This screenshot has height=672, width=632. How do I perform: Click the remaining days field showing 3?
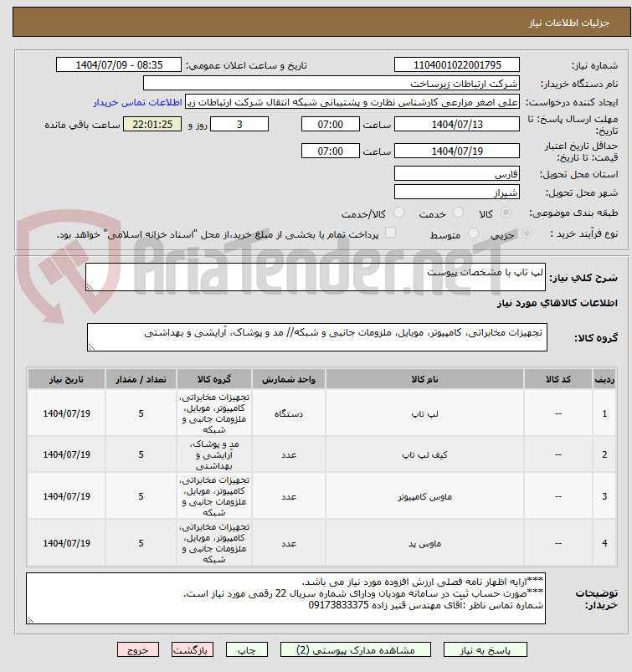click(239, 125)
